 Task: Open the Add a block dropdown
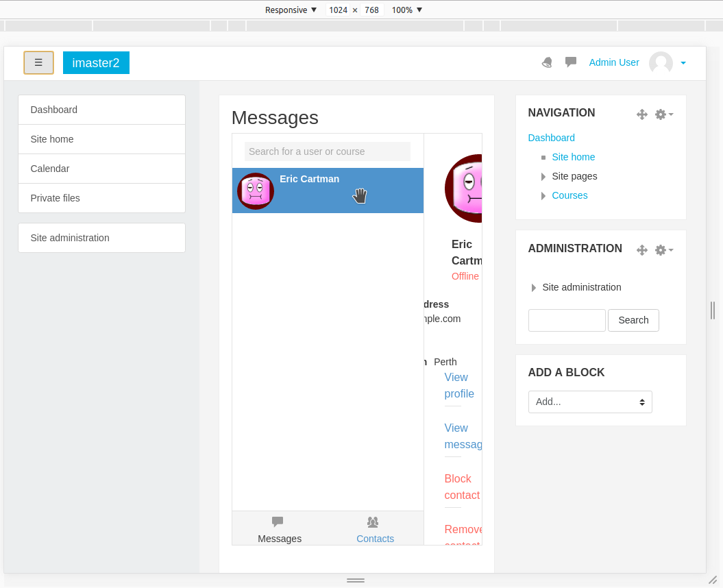pos(590,402)
